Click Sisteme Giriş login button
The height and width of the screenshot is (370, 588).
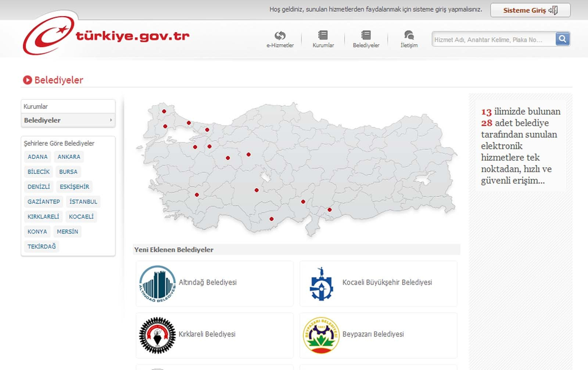point(530,10)
